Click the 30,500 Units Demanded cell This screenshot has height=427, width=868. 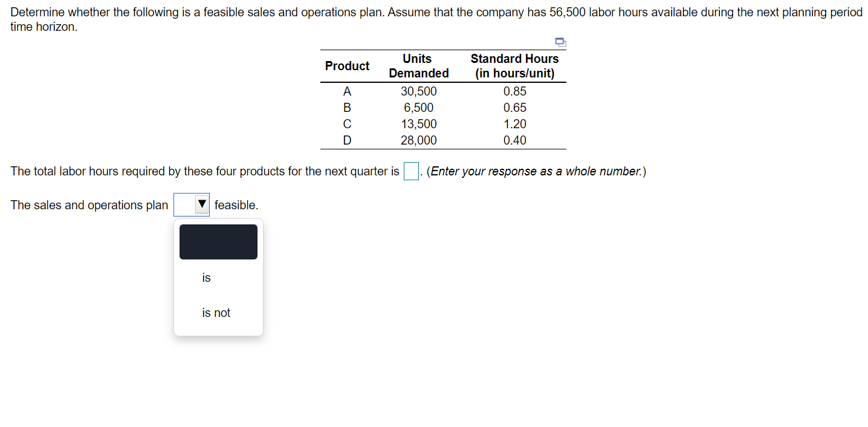point(419,91)
